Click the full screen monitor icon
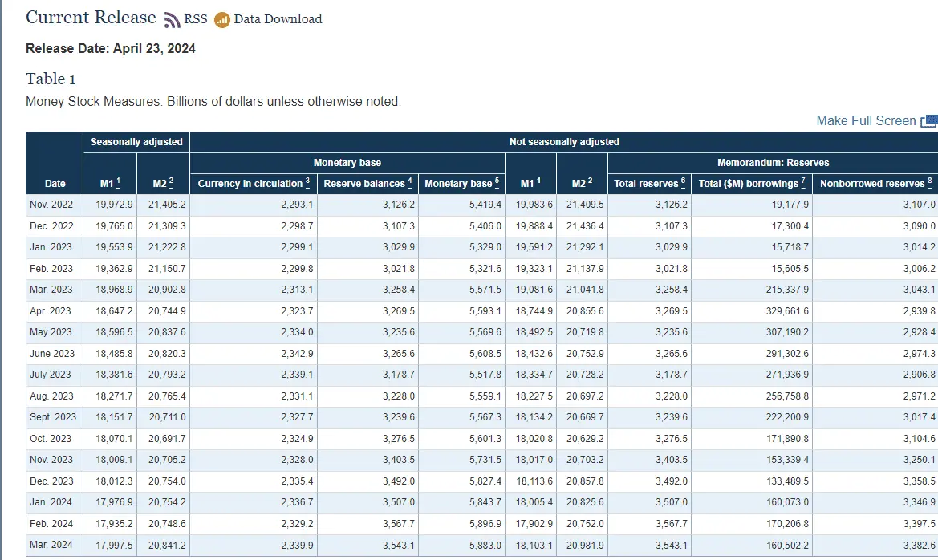 pyautogui.click(x=928, y=121)
